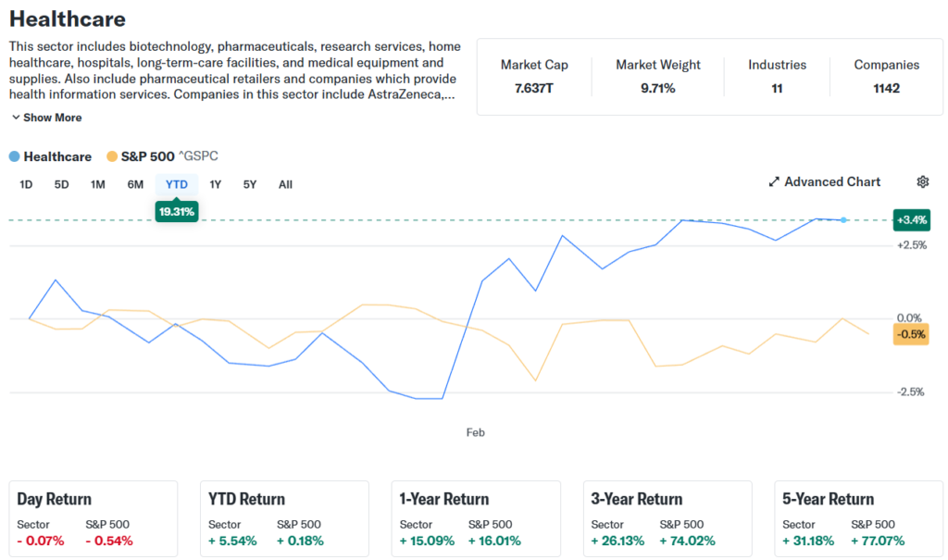Click the Healthcare legend label
The width and height of the screenshot is (948, 560).
57,156
